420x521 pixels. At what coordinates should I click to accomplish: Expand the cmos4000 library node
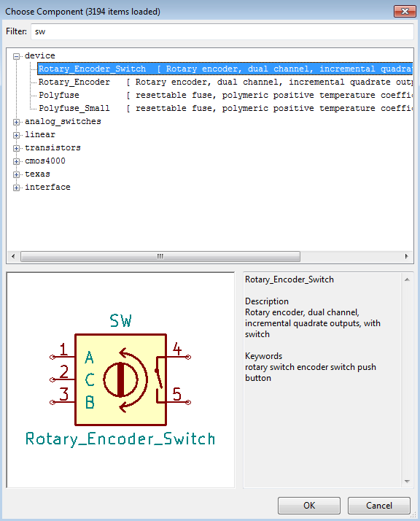[16, 161]
